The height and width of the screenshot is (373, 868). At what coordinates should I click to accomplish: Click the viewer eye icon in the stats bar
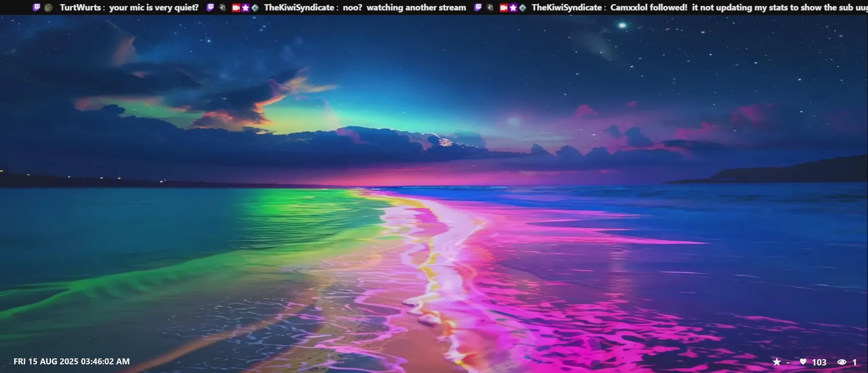pos(842,362)
